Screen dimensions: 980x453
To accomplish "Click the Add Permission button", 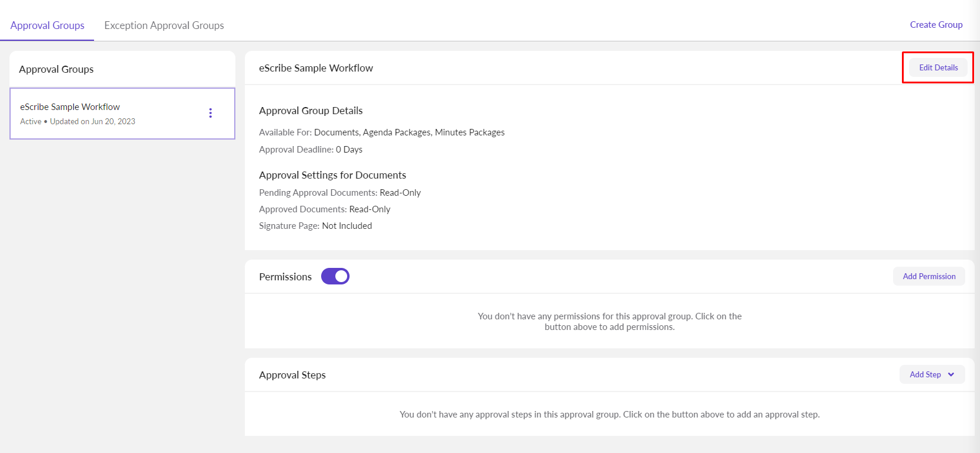I will coord(929,276).
